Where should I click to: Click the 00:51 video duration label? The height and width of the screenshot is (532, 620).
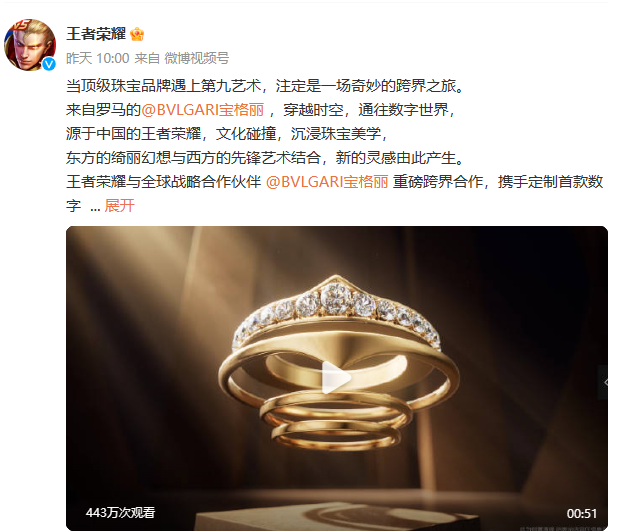point(582,513)
